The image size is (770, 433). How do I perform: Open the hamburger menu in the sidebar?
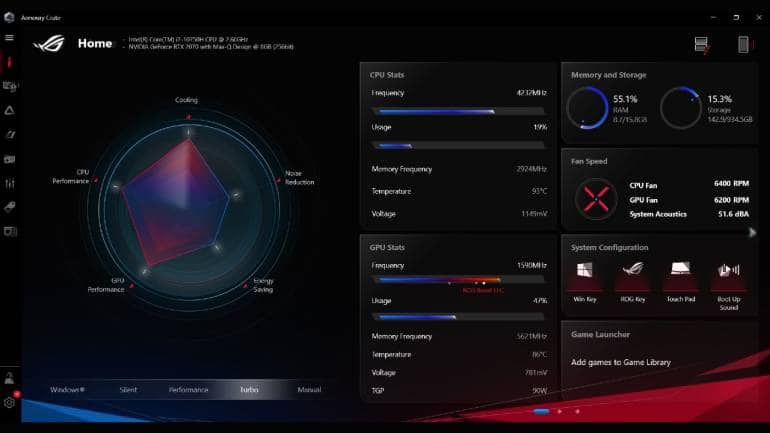[x=10, y=37]
